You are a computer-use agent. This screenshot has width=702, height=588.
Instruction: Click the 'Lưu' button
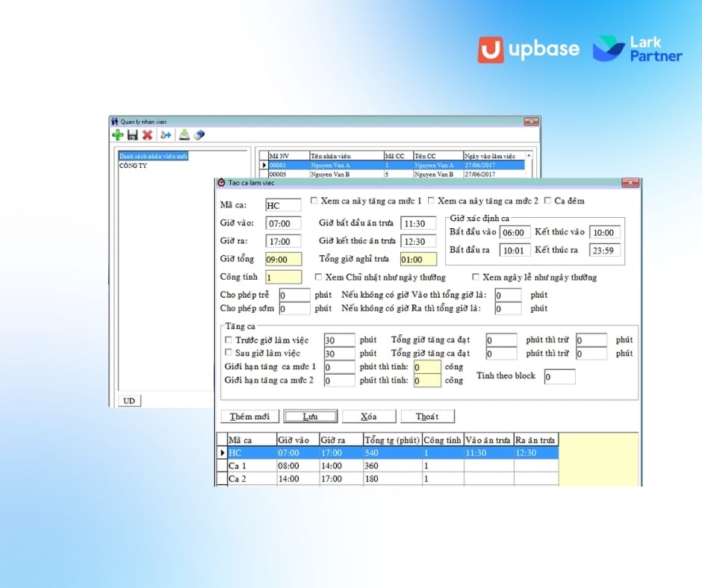310,416
